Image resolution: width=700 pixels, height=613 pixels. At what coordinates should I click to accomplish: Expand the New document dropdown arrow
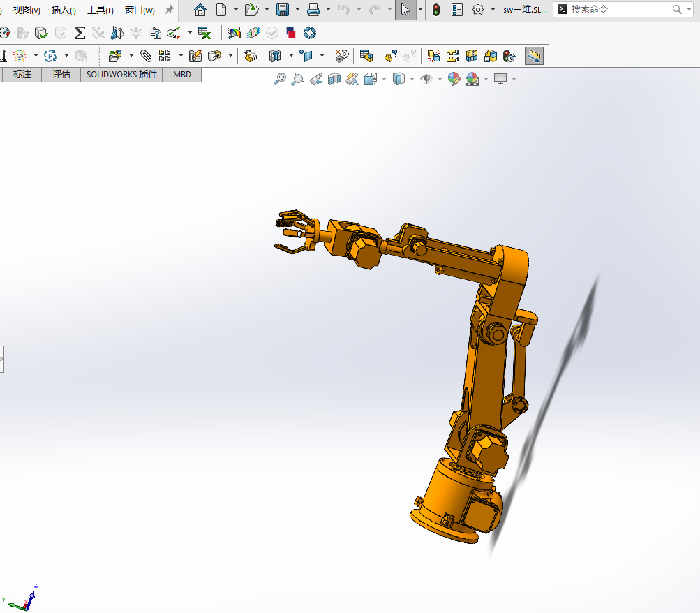(236, 9)
